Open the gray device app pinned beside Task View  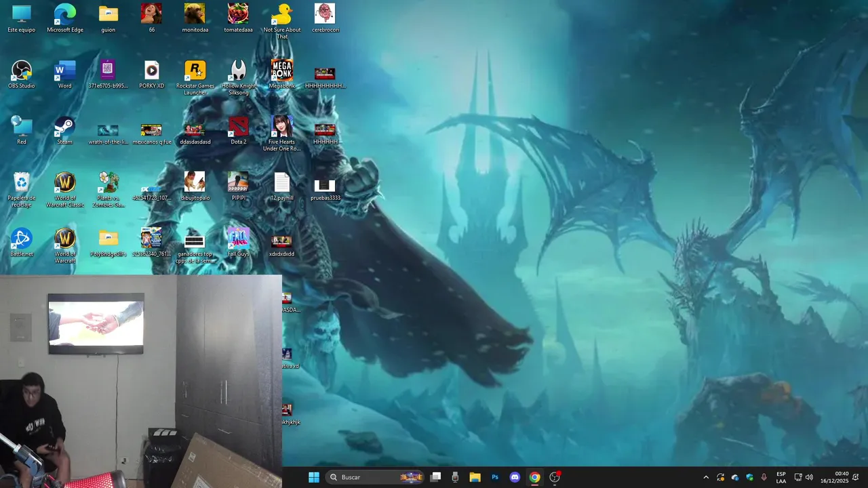[455, 477]
